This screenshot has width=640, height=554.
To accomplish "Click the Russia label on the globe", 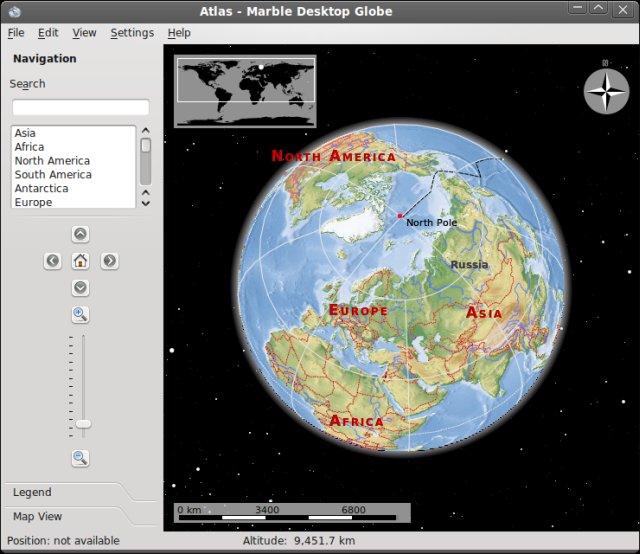I will coord(469,265).
